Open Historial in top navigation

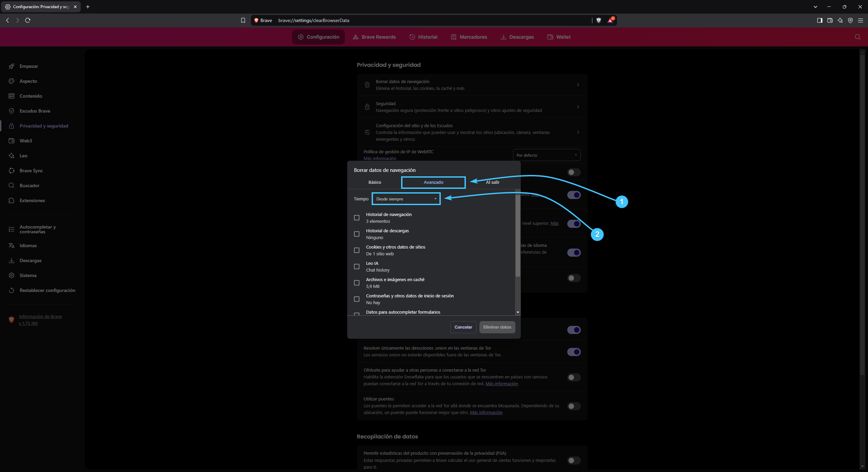pos(423,37)
